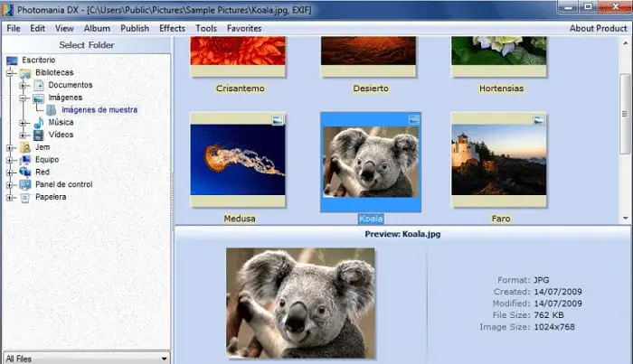Select Imágenes de muestra folder label
Image resolution: width=633 pixels, height=364 pixels.
coord(99,109)
